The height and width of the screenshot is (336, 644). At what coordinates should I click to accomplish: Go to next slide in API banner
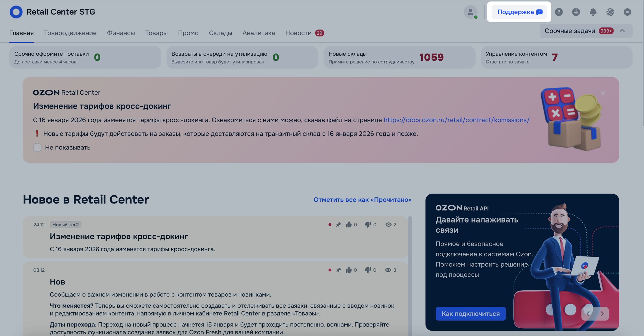click(602, 313)
